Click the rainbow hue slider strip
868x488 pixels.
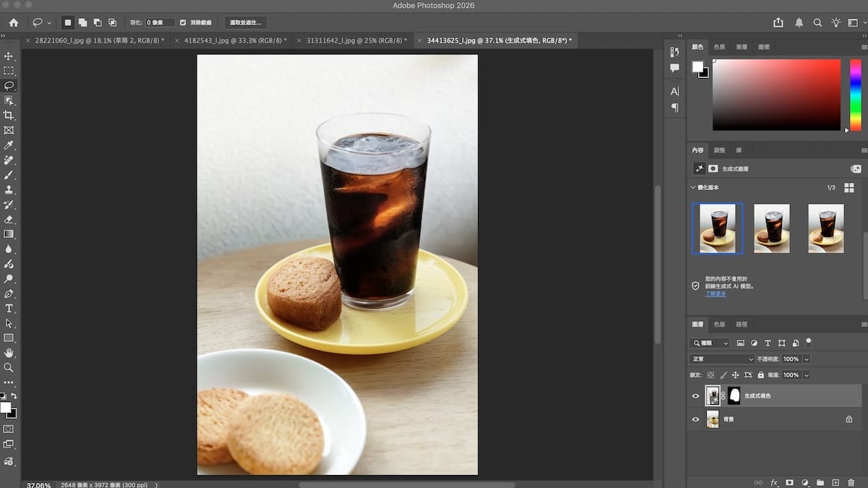(x=855, y=94)
